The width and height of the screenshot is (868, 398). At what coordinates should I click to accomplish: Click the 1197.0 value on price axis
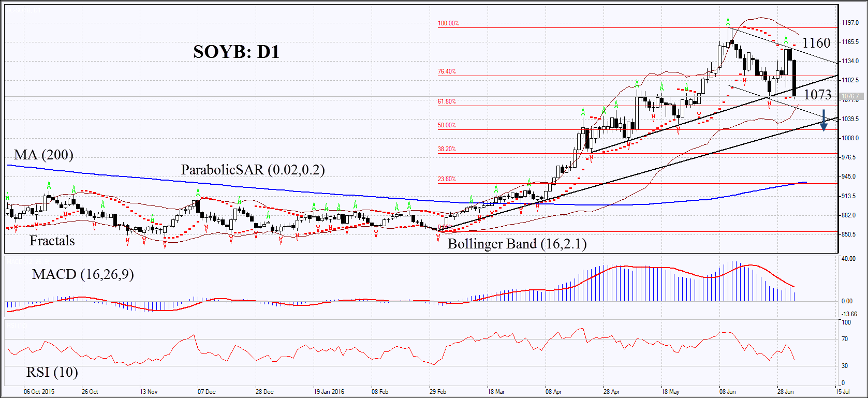[850, 23]
